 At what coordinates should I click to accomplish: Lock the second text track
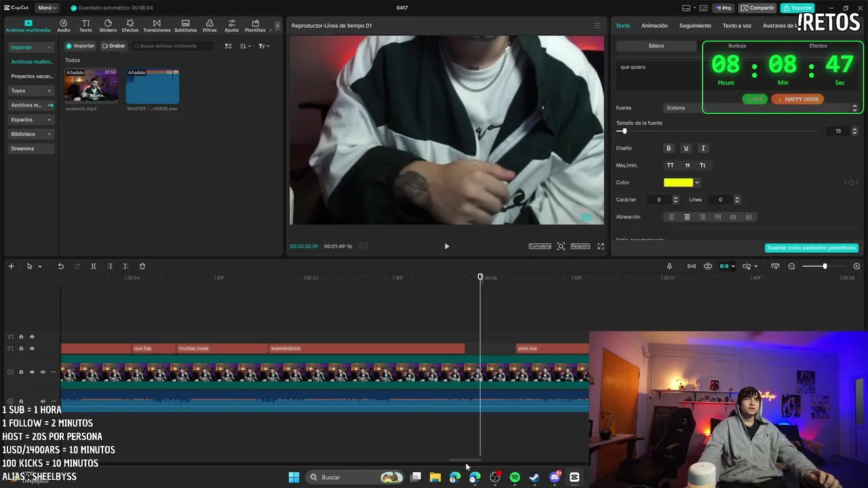coord(21,348)
